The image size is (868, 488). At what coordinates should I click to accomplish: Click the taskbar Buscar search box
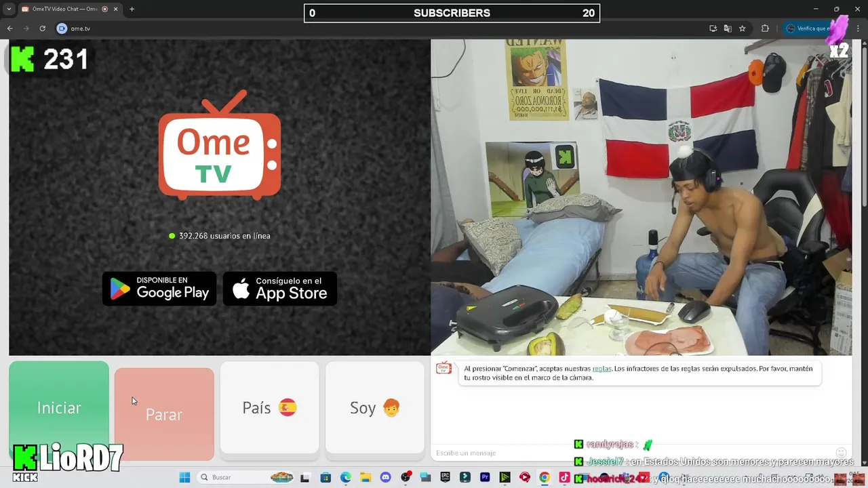tap(245, 477)
